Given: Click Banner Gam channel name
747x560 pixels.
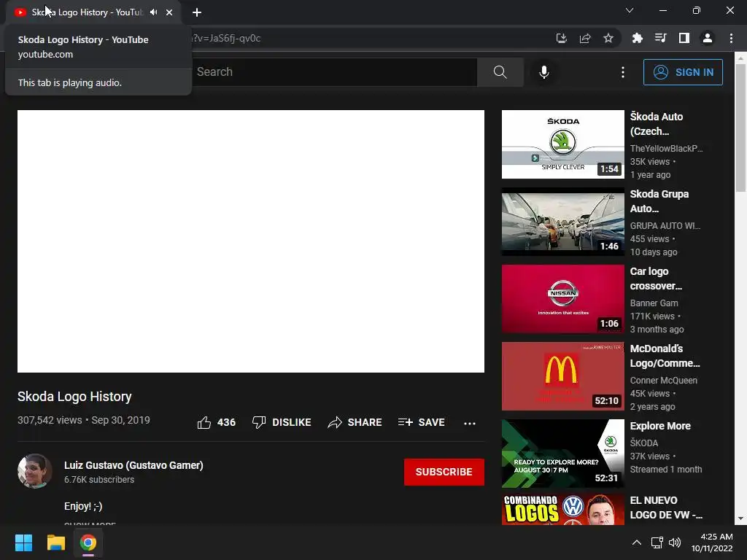Looking at the screenshot, I should pyautogui.click(x=654, y=303).
